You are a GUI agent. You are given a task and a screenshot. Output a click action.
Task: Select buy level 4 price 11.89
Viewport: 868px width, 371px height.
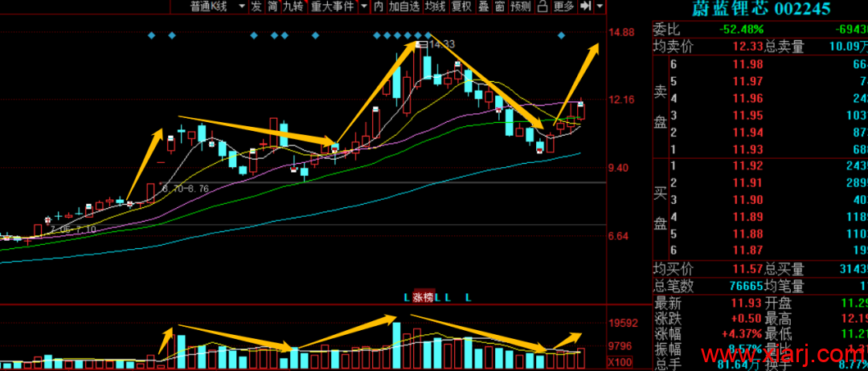(747, 217)
